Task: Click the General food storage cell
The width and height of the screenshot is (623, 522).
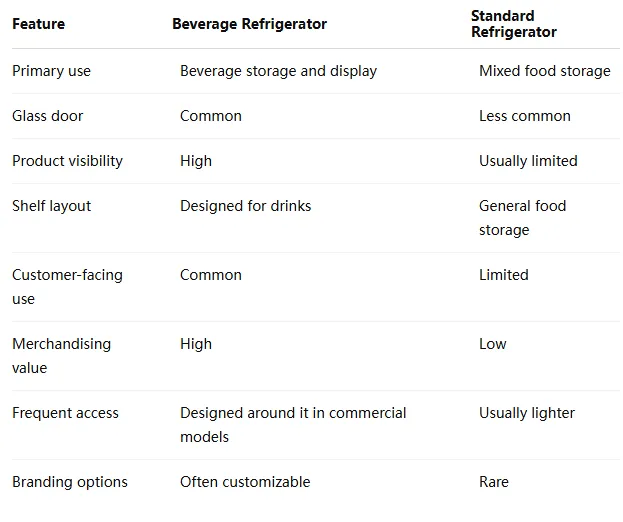Action: [522, 218]
